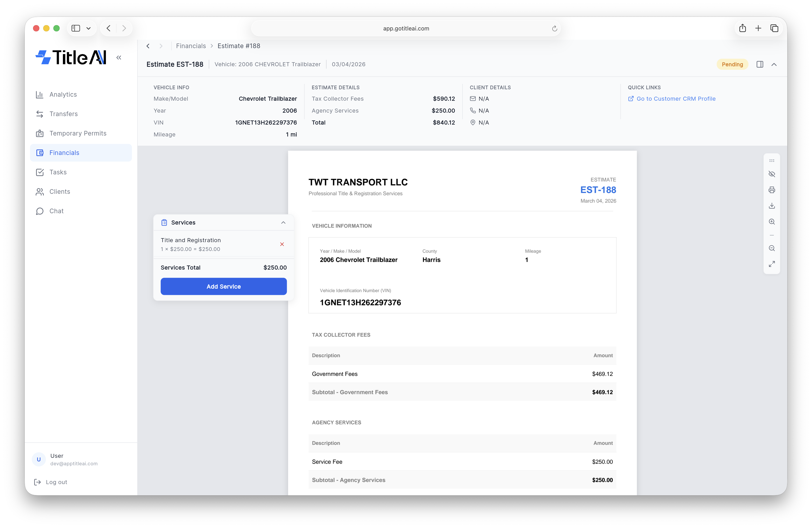Select the Analytics sidebar icon

pos(40,94)
